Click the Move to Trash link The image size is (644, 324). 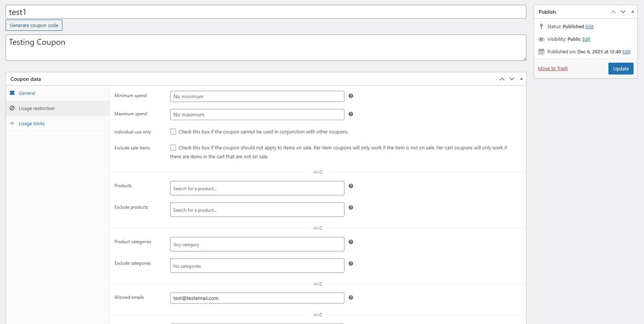pos(553,68)
